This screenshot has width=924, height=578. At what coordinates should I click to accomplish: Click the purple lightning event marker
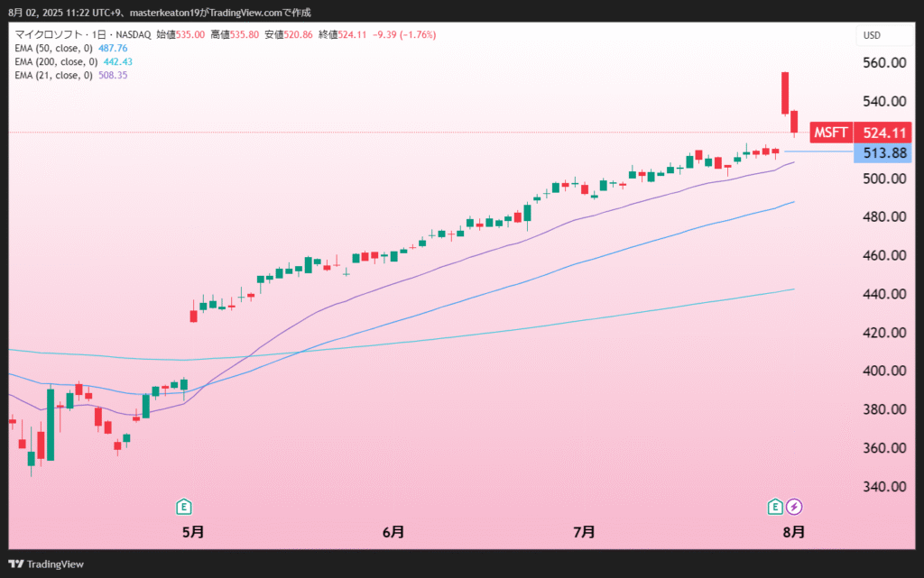click(794, 506)
